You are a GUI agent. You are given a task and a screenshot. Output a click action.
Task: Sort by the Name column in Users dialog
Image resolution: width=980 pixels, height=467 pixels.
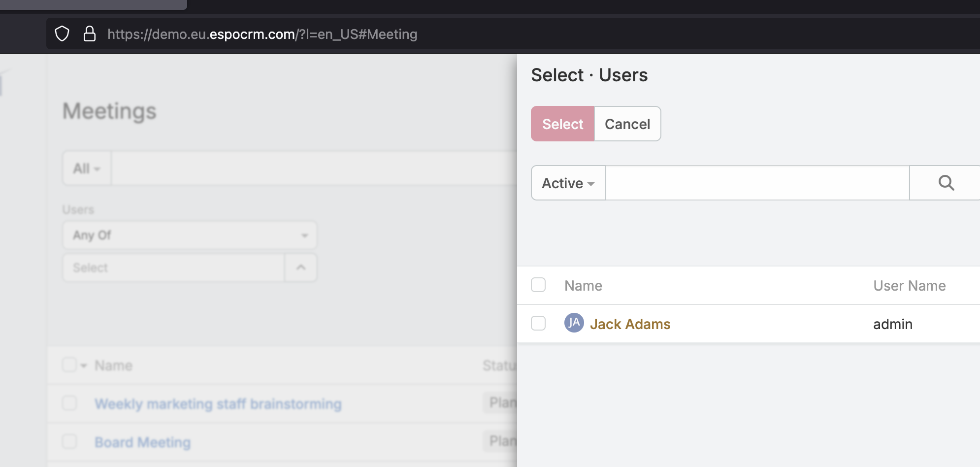click(x=583, y=286)
